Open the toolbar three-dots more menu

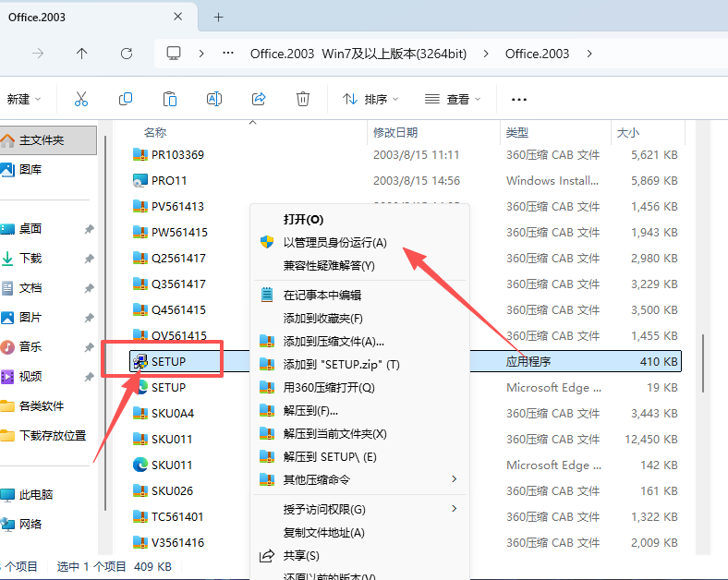pos(518,100)
